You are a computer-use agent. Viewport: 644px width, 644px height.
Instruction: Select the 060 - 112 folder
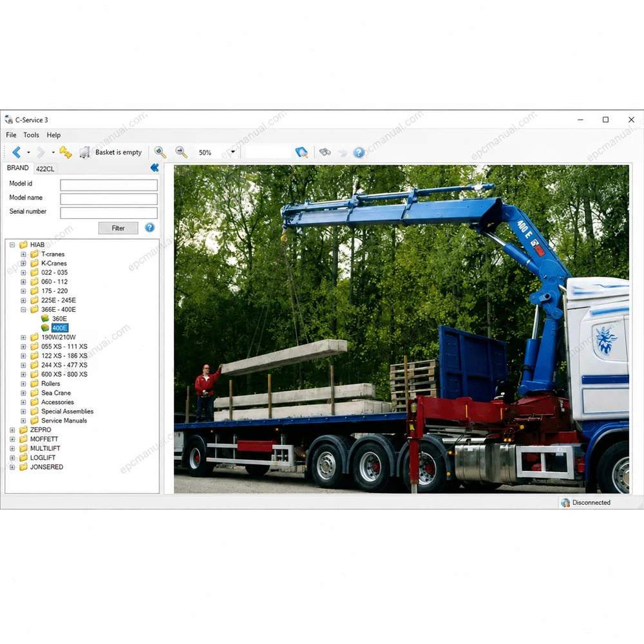point(54,282)
